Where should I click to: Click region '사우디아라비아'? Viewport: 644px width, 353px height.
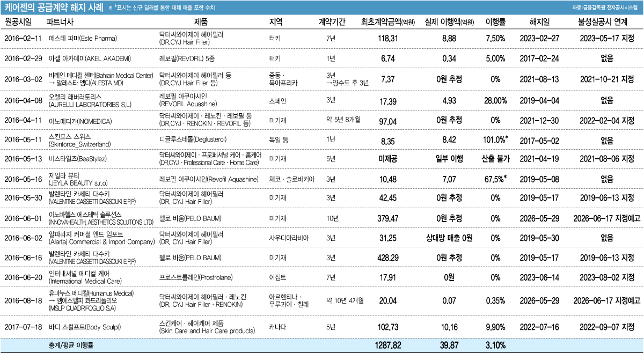(x=289, y=238)
